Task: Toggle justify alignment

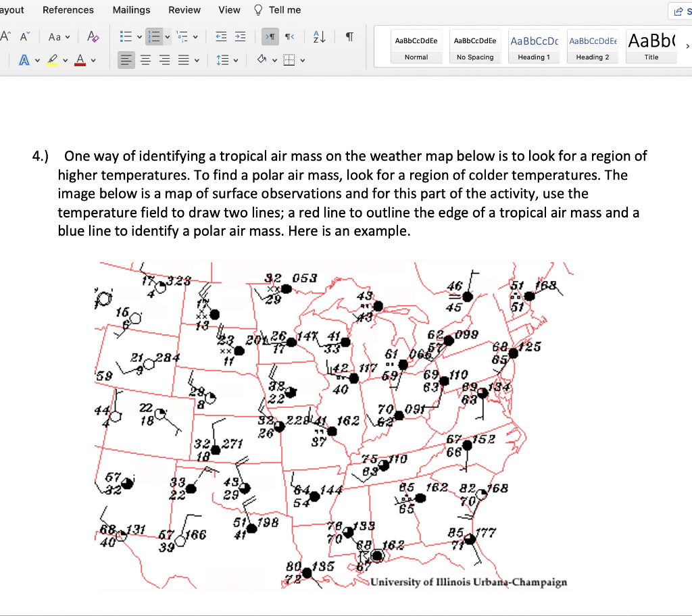Action: pos(184,60)
